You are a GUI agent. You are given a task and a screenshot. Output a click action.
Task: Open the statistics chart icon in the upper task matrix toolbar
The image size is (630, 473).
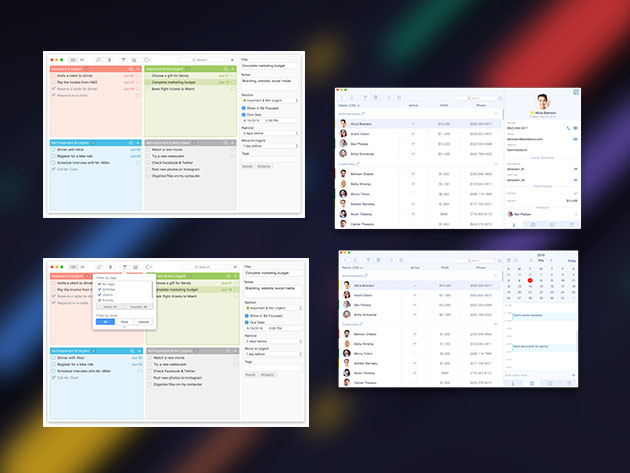133,59
